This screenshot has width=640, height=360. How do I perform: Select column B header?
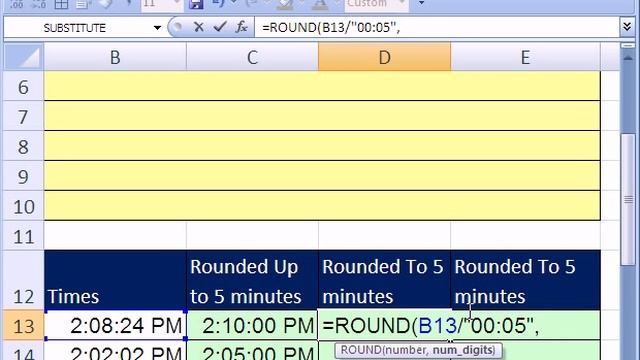coord(115,57)
